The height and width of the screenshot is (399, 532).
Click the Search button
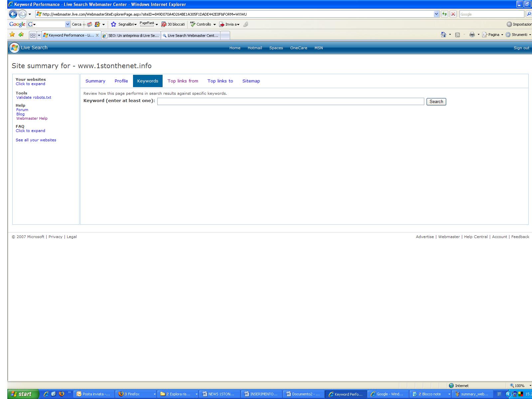436,101
